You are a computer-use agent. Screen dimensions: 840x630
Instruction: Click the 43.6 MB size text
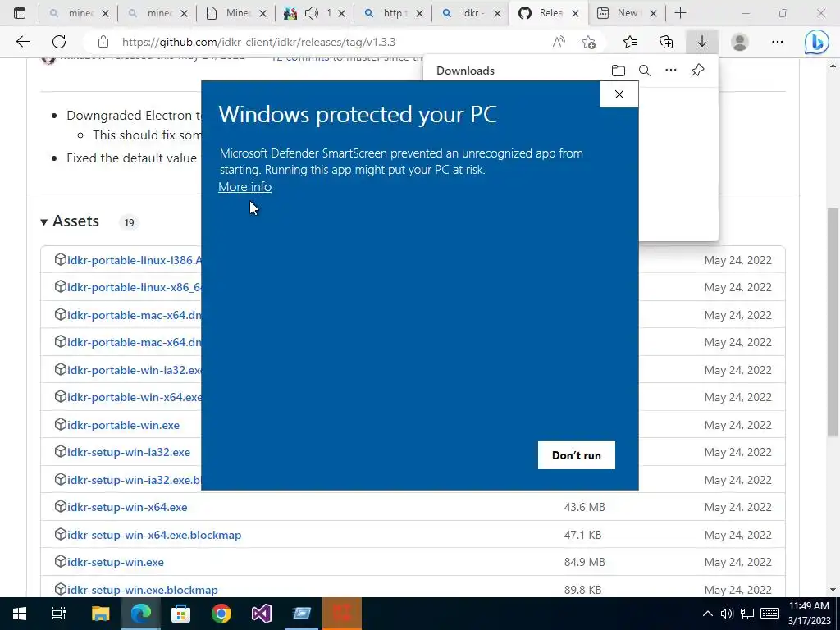click(x=584, y=507)
